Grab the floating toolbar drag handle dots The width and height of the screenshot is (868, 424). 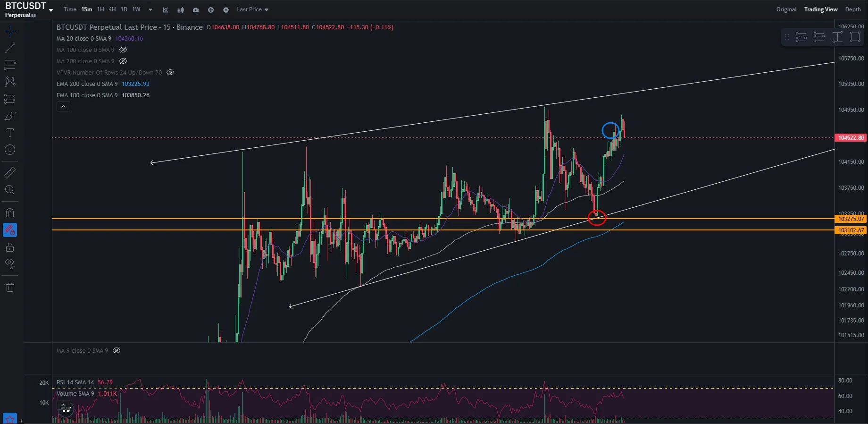[x=786, y=37]
